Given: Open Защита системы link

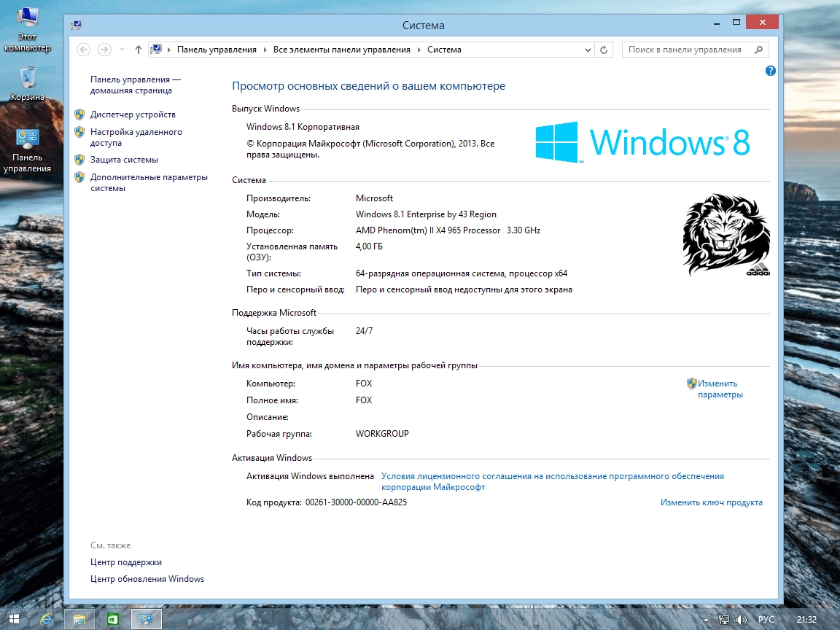Looking at the screenshot, I should [124, 160].
